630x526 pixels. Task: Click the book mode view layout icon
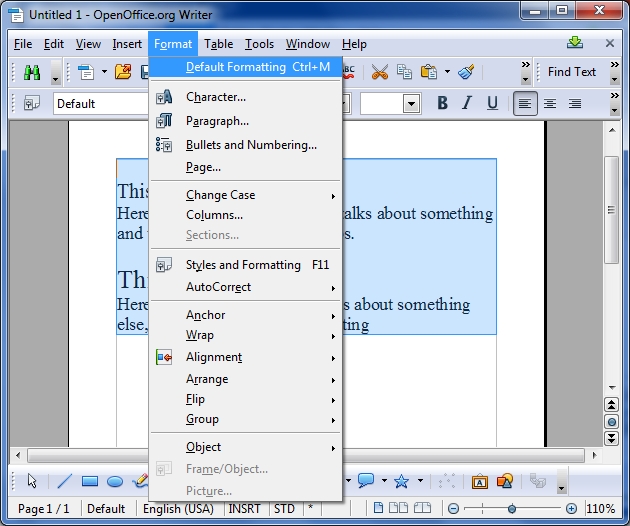422,508
